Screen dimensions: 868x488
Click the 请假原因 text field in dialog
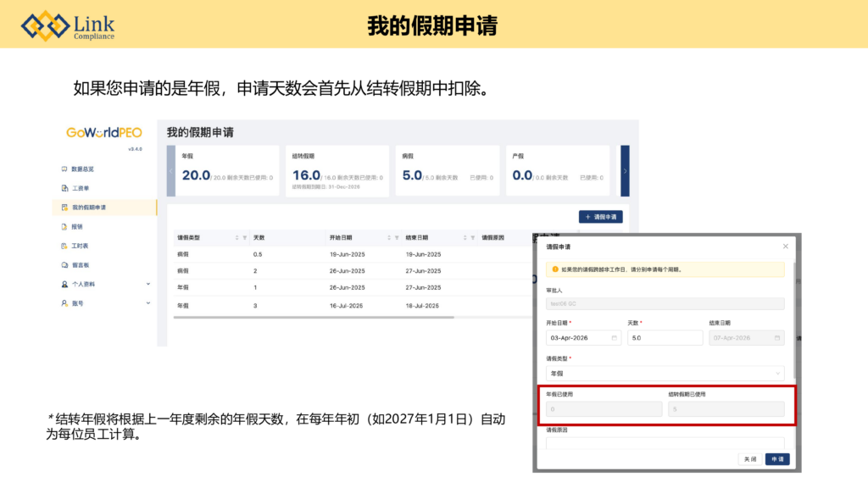pyautogui.click(x=665, y=442)
